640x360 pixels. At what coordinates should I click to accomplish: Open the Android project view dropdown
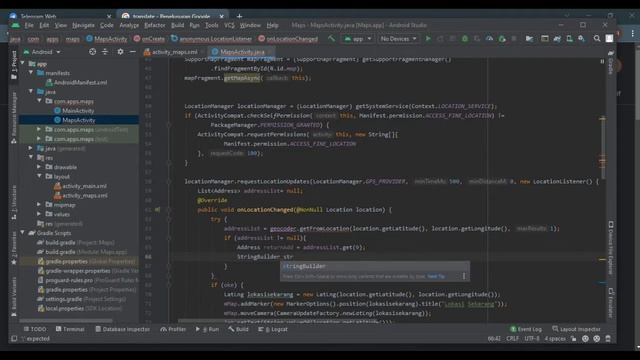(42, 52)
